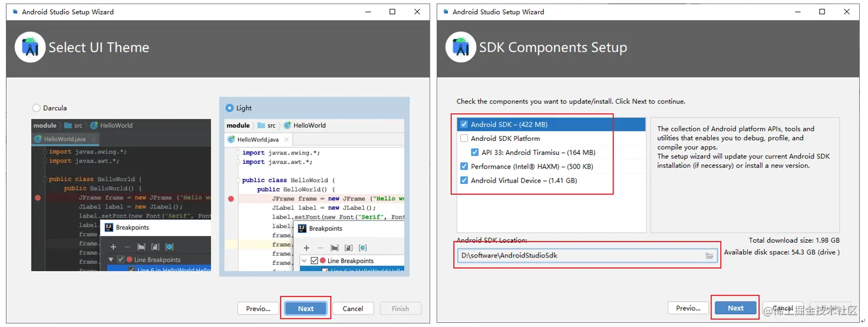Click red breakpoint dot in Light preview
This screenshot has height=327, width=868.
coord(231,199)
